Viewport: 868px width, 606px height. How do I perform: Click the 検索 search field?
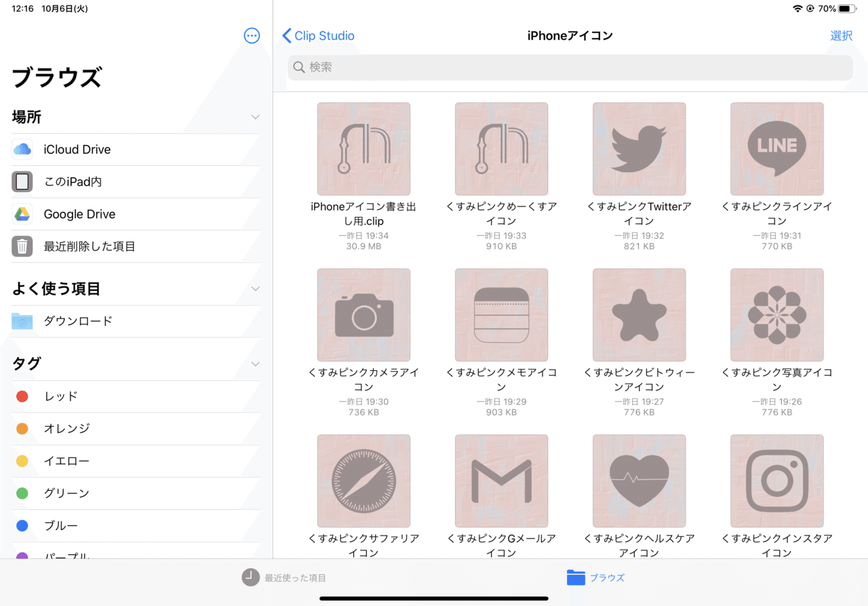tap(570, 68)
